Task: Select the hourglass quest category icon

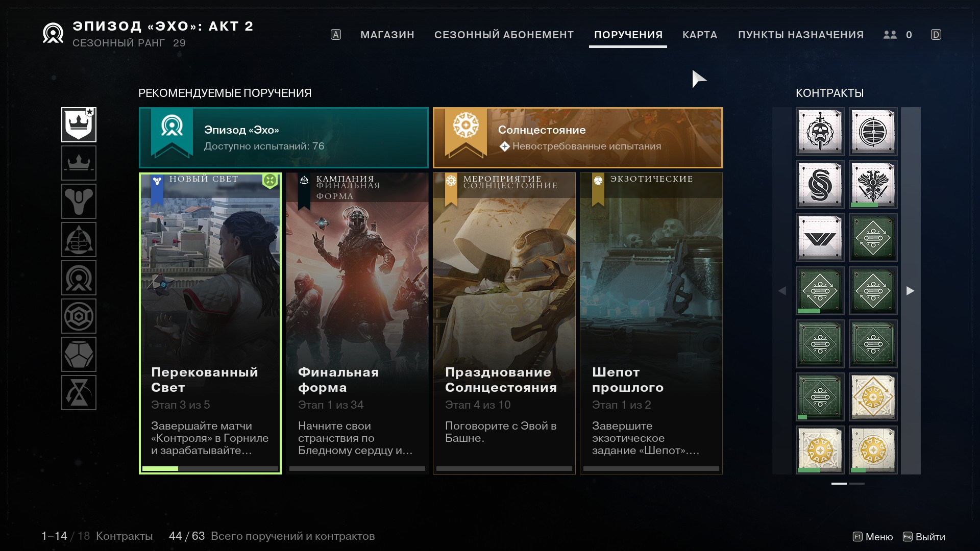Action: [79, 393]
